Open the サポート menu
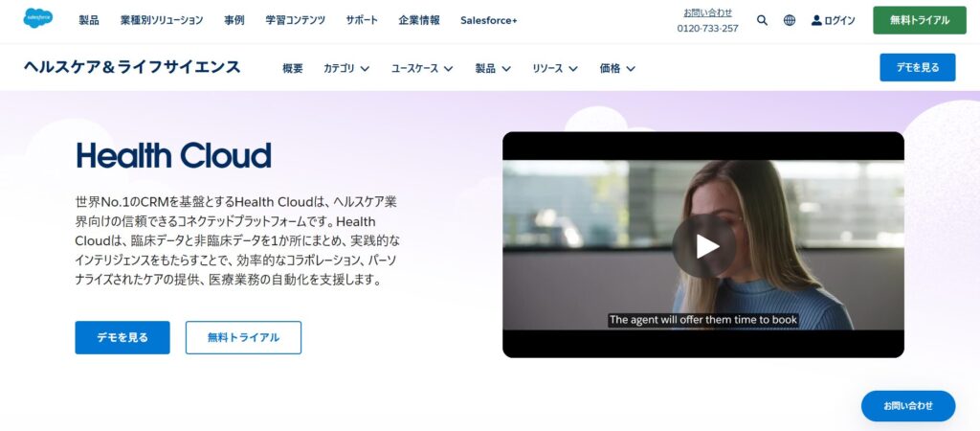This screenshot has width=980, height=431. pos(362,20)
